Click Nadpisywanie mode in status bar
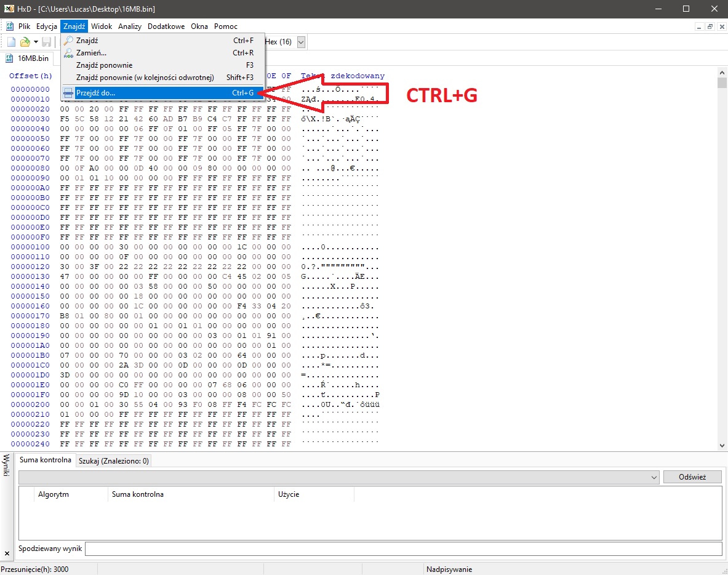 [449, 569]
